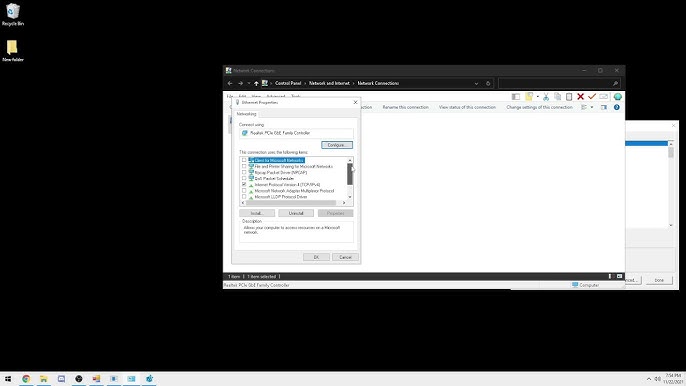Click the red X Delete toolbar icon
The width and height of the screenshot is (686, 386).
[581, 97]
